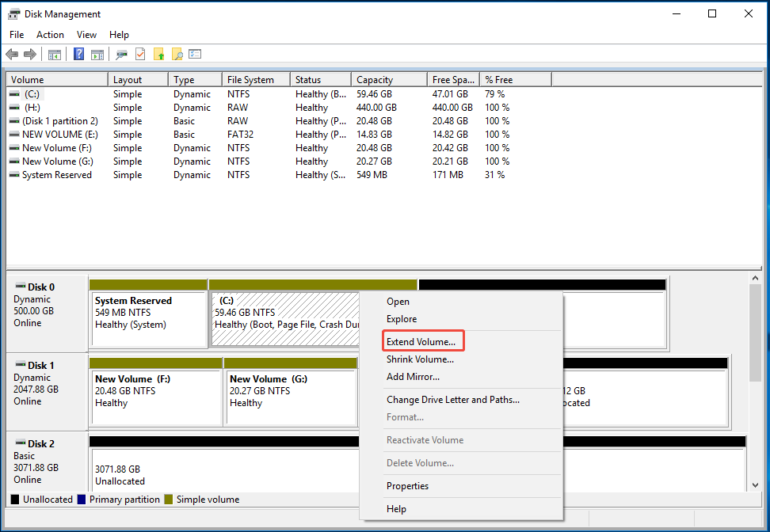Click the disk rescan/connect toolbar icon
The height and width of the screenshot is (532, 770).
[121, 55]
